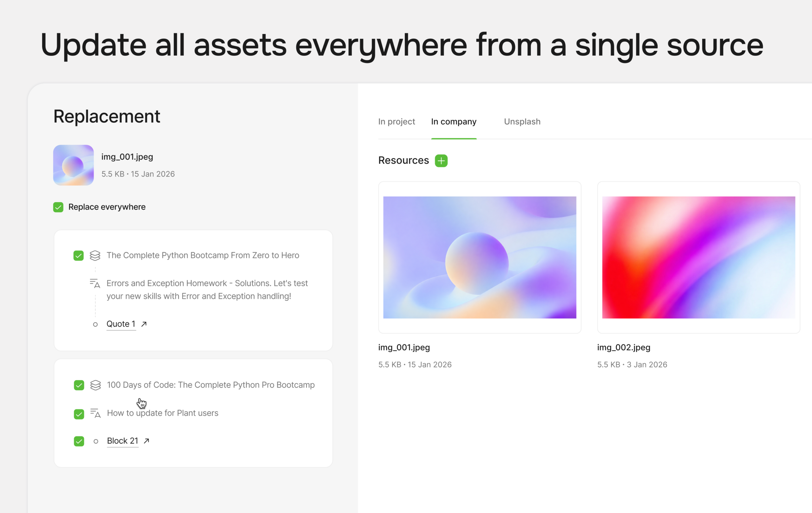Select the img_001.jpeg sphere thumbnail in Resources
Image resolution: width=812 pixels, height=513 pixels.
point(480,257)
